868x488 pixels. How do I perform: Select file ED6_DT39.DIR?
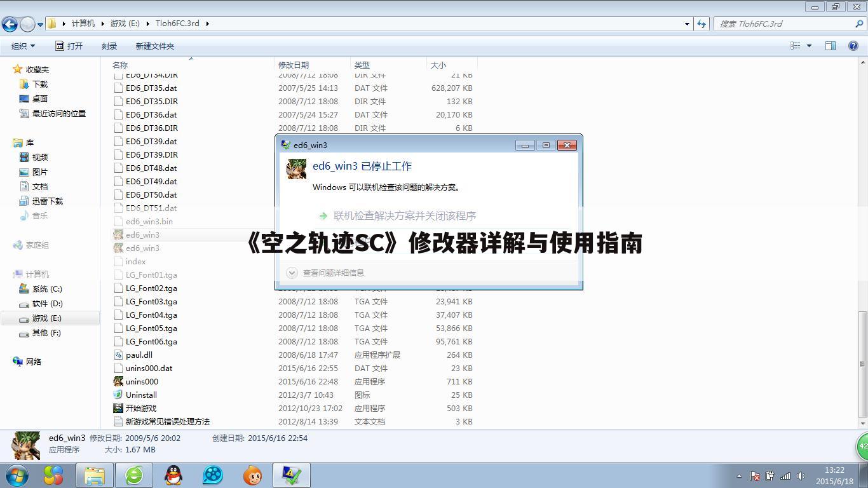[x=151, y=154]
